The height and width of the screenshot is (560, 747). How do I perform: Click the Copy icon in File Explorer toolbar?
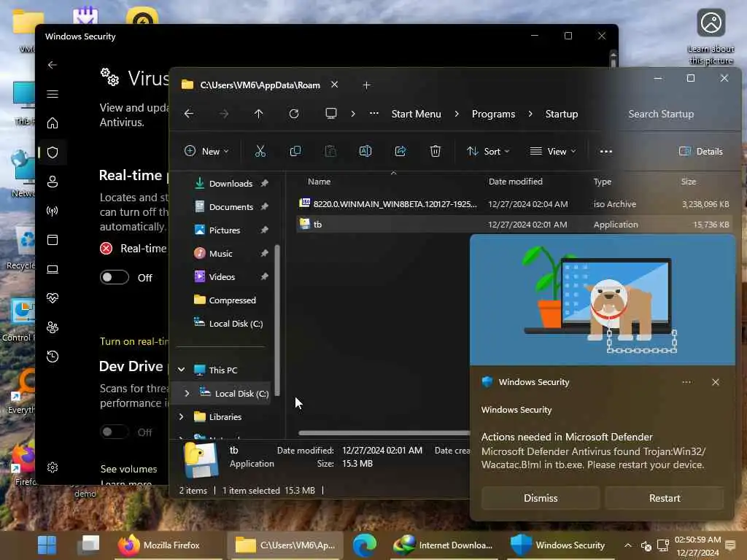coord(295,152)
